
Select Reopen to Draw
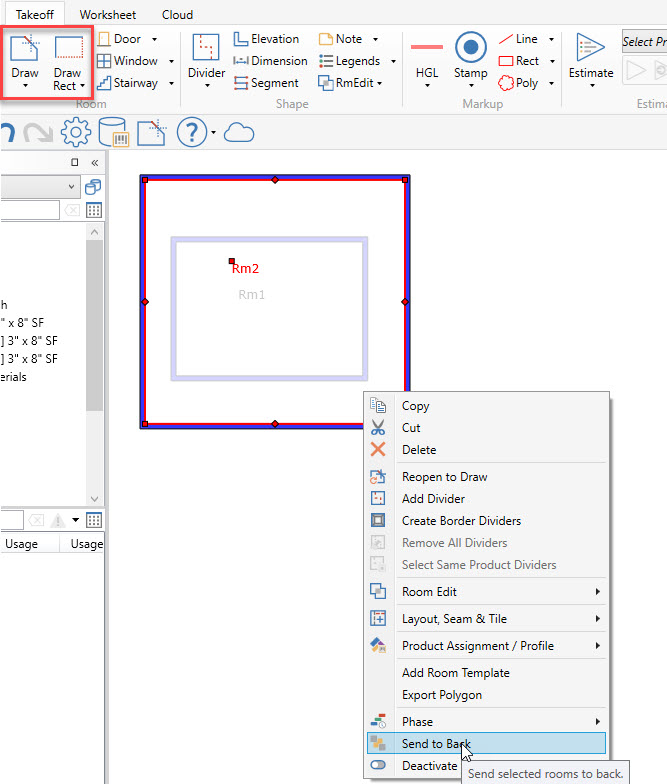point(487,477)
